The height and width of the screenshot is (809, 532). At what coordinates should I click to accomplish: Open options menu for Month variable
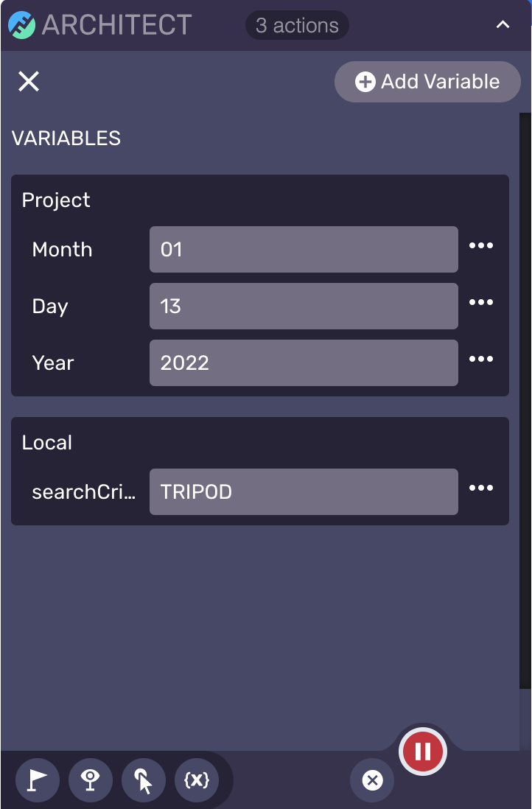click(x=481, y=245)
